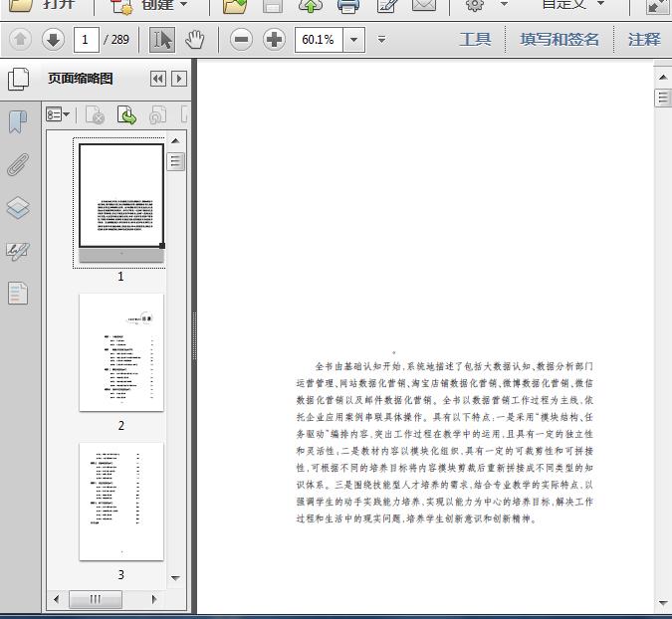Click the 打开 open file button
This screenshot has width=672, height=619.
[x=43, y=5]
